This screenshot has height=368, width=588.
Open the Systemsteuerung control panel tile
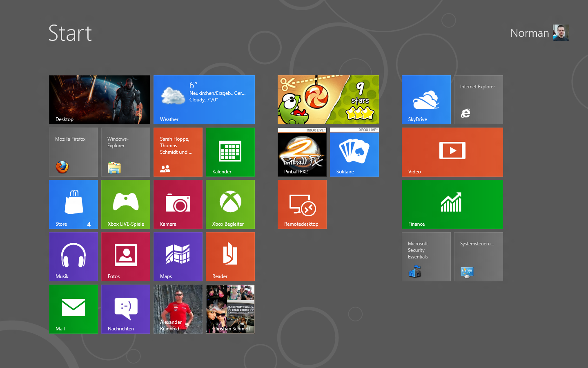point(479,257)
